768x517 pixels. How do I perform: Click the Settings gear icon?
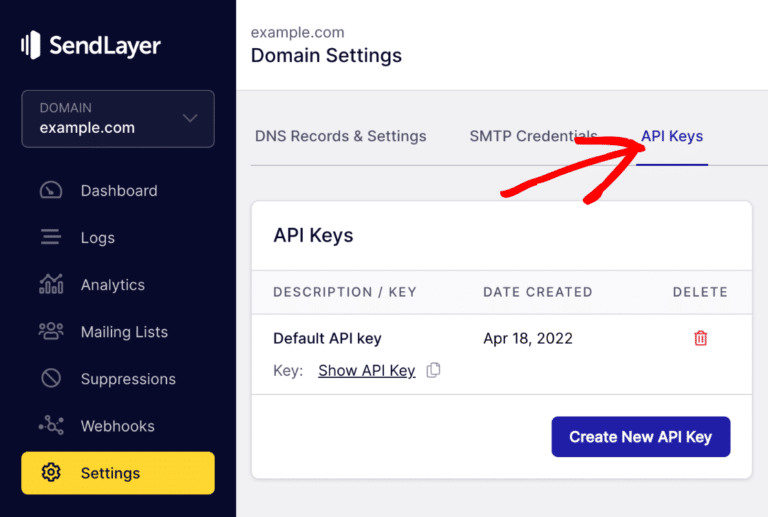coord(51,473)
